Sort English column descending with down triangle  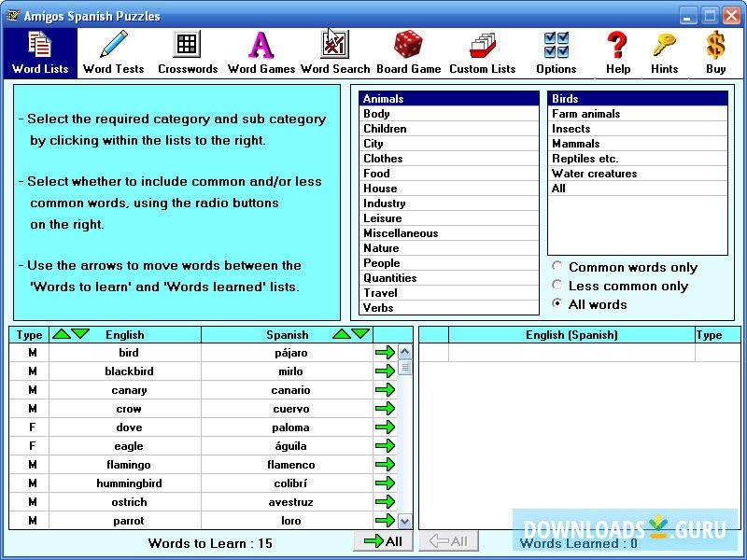pos(80,334)
